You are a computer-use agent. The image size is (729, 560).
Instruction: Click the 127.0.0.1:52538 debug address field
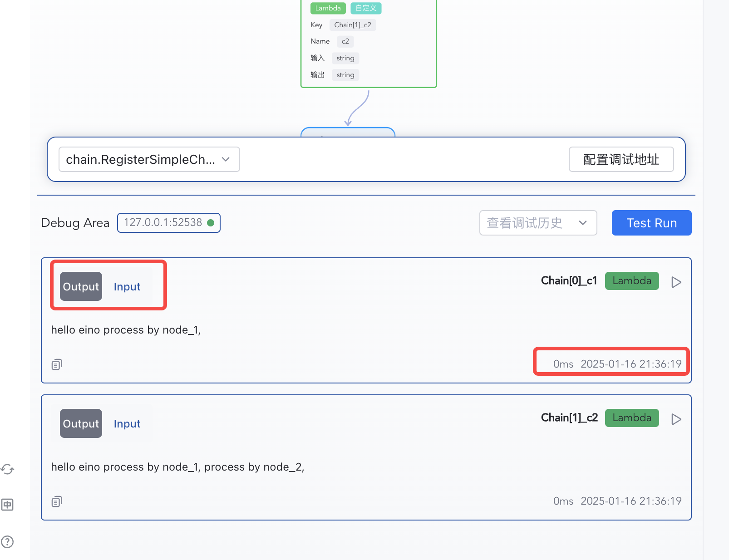[x=163, y=223]
